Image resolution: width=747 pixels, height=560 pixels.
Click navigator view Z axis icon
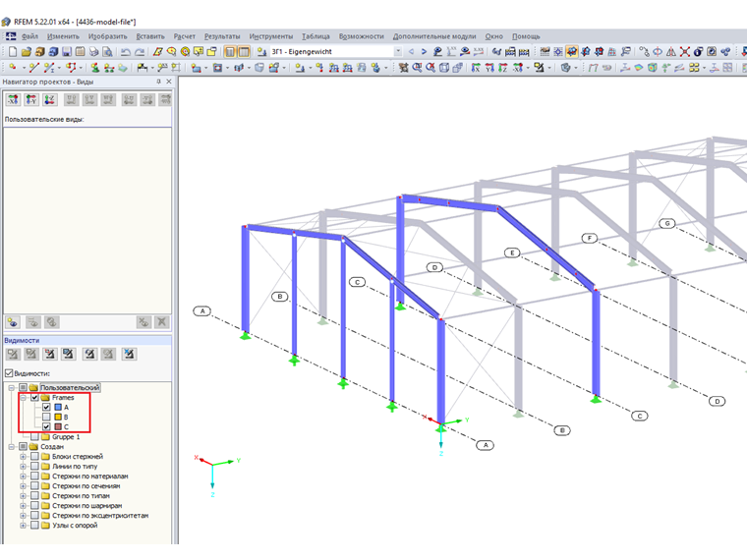[x=49, y=99]
